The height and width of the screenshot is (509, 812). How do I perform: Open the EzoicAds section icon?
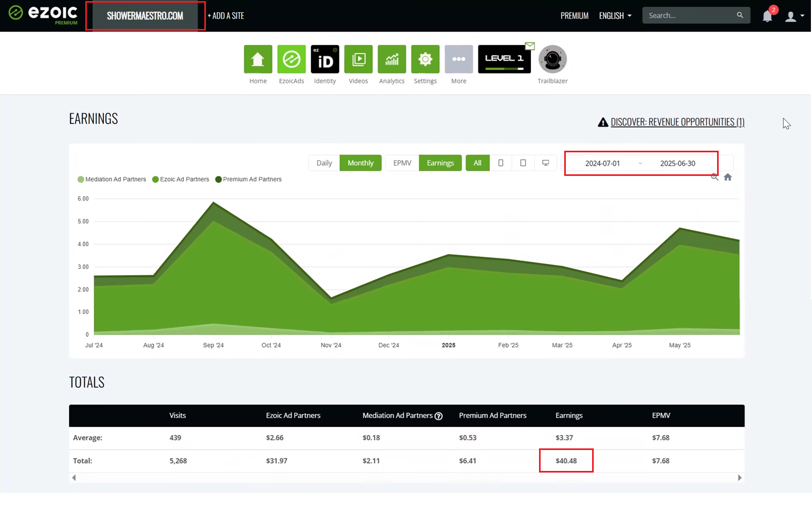click(x=291, y=59)
